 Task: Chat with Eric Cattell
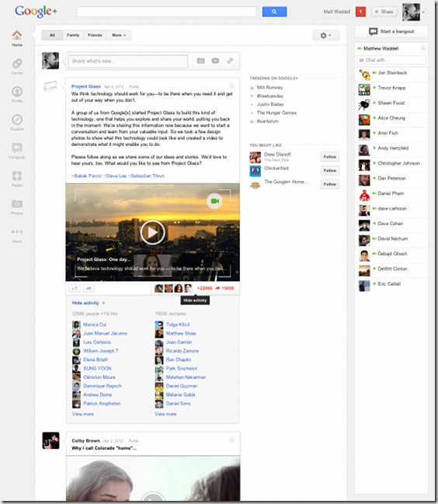(x=391, y=286)
